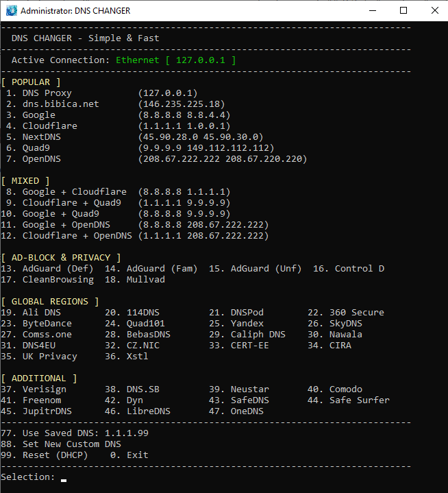The width and height of the screenshot is (448, 493).
Task: Click the Selection input prompt cursor
Action: click(64, 480)
